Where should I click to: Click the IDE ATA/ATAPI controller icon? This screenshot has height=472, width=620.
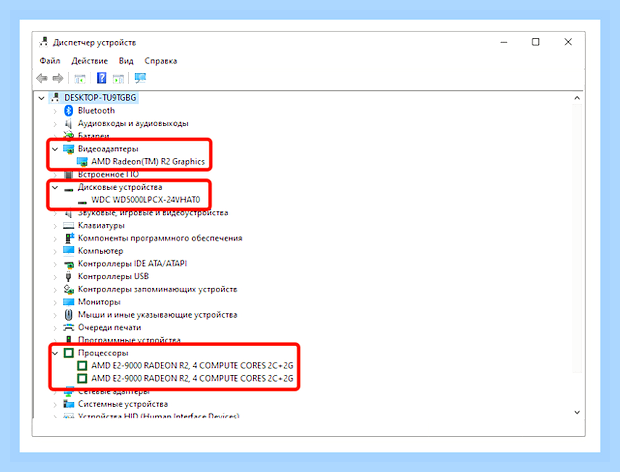point(68,264)
